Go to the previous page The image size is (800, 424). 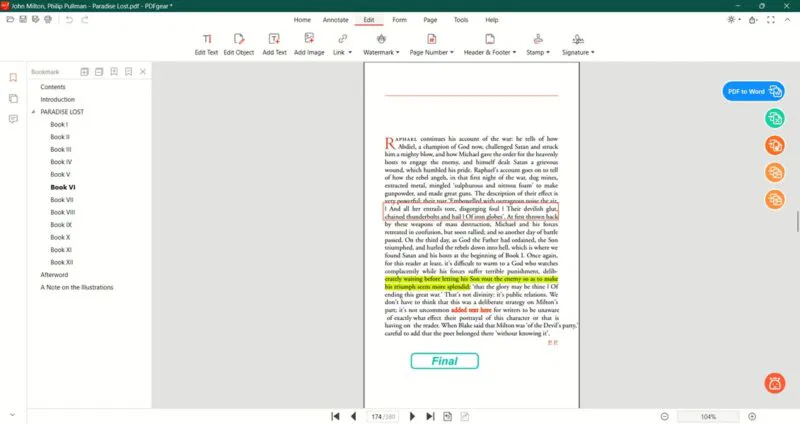(x=353, y=416)
